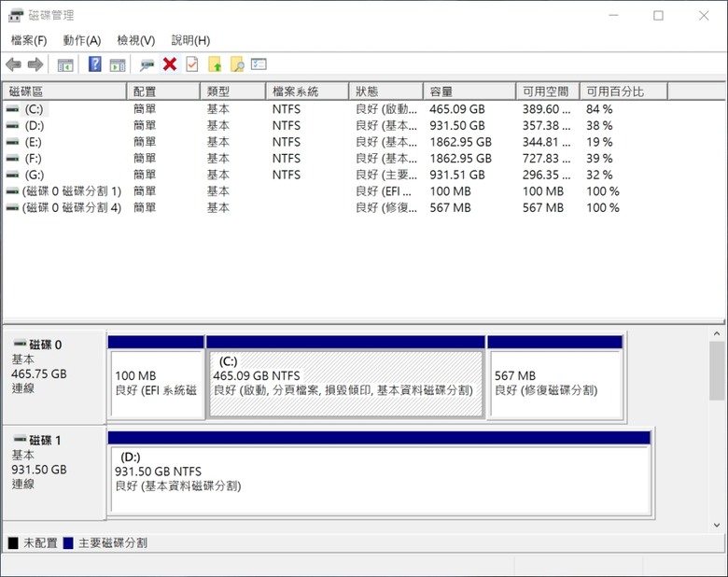Screen dimensions: 728x577
Task: Click the connect disk toolbar icon
Action: coord(147,64)
